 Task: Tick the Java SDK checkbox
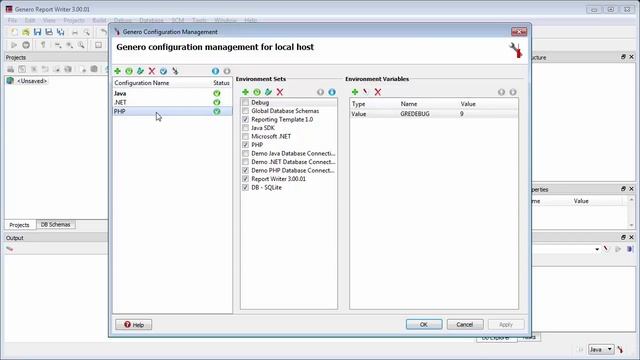245,128
